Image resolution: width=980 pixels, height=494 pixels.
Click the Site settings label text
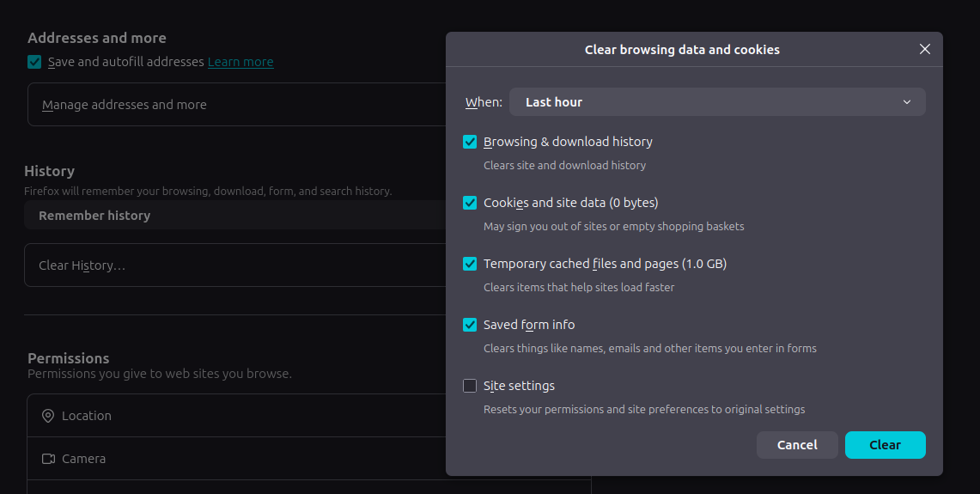[519, 386]
